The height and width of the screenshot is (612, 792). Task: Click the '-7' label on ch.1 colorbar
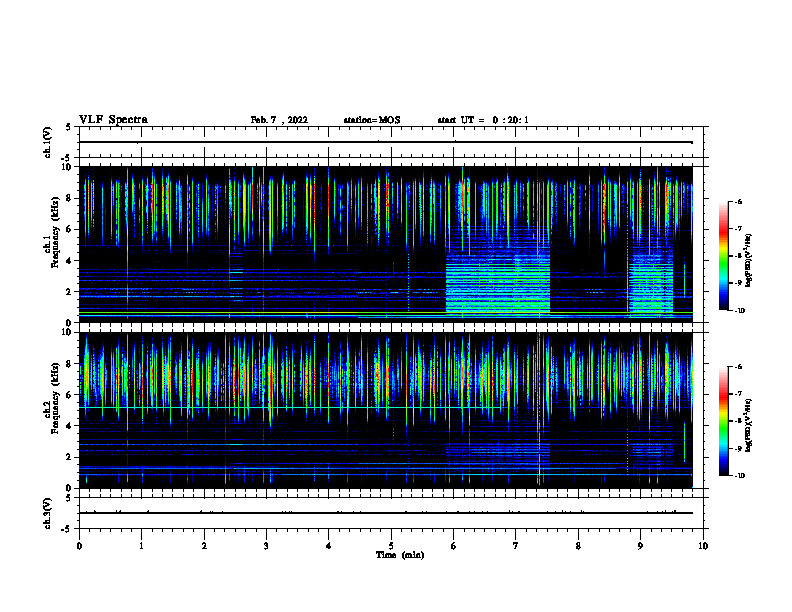[738, 229]
